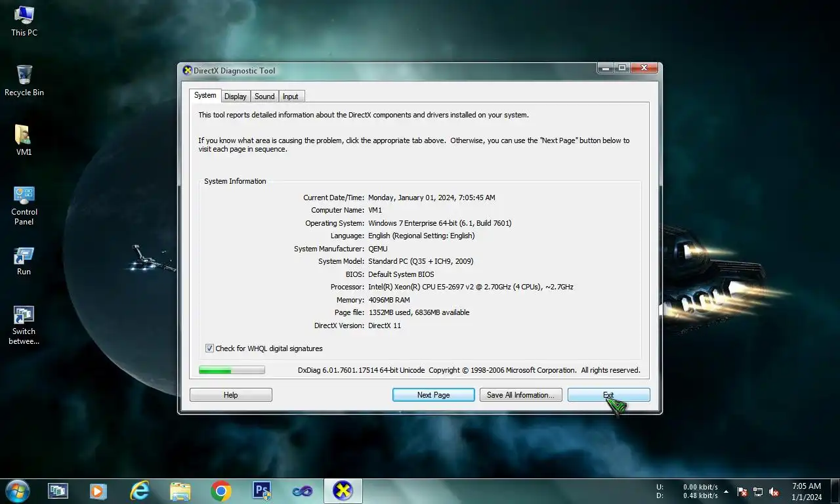Viewport: 840px width, 504px height.
Task: Open Action Center flag tray icon
Action: click(742, 492)
